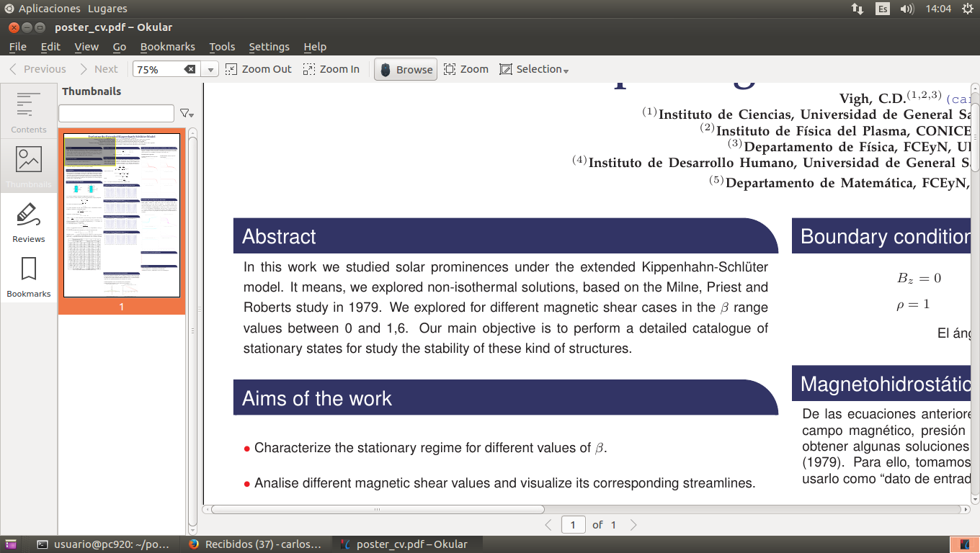Image resolution: width=980 pixels, height=553 pixels.
Task: Click the show desktop icon in the taskbar
Action: point(11,544)
